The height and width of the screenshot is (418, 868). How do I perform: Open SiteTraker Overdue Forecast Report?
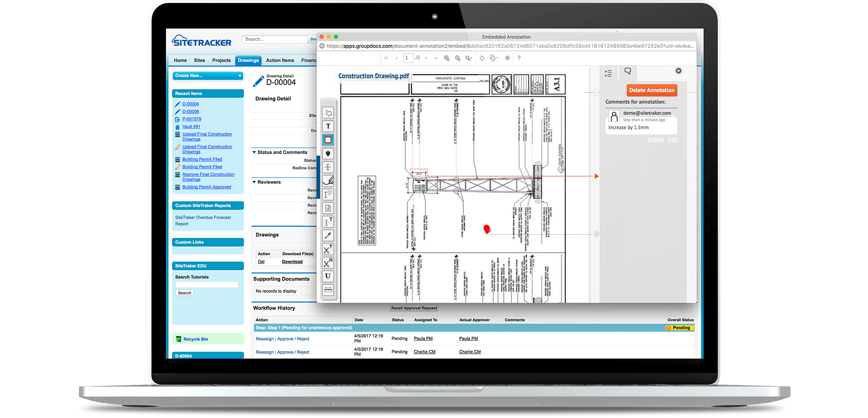pyautogui.click(x=203, y=221)
